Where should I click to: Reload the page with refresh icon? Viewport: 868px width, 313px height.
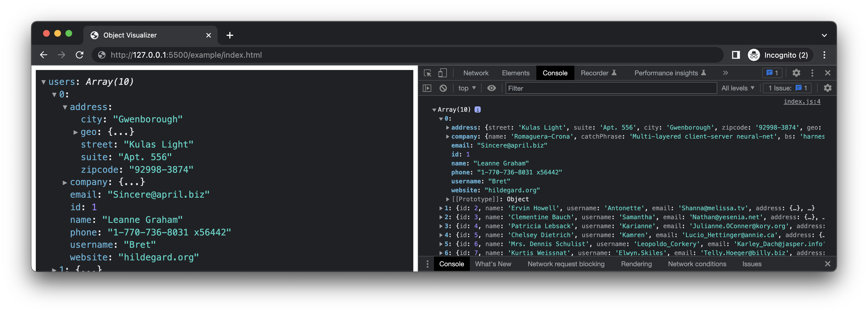[79, 55]
